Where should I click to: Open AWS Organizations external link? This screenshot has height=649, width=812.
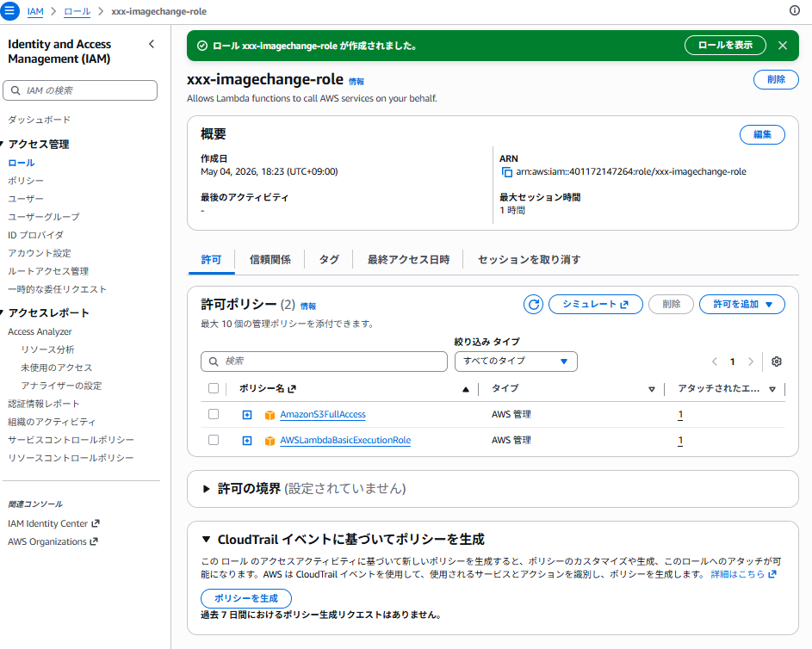[53, 542]
